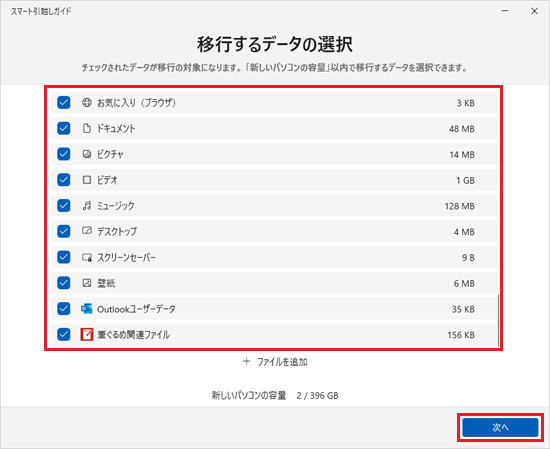Uncheck the スクリーンセーバー checkbox
This screenshot has height=449, width=550.
pos(63,257)
